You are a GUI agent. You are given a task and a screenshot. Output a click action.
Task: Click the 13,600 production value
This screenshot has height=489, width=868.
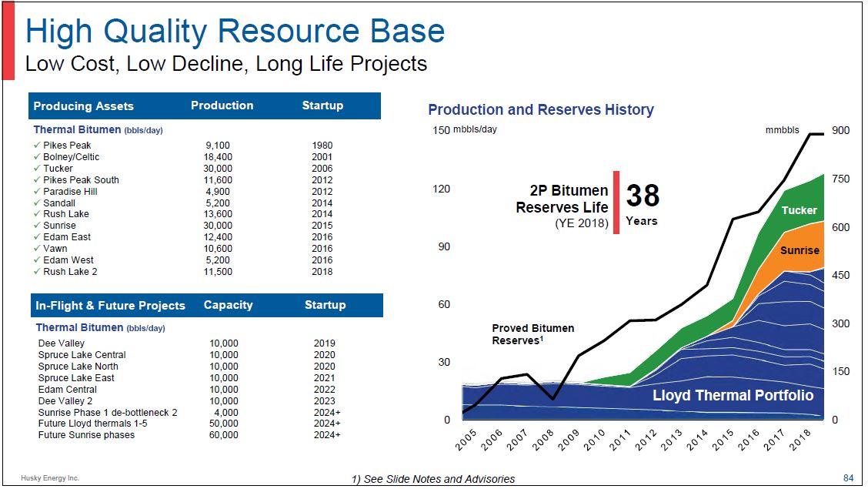click(x=218, y=214)
